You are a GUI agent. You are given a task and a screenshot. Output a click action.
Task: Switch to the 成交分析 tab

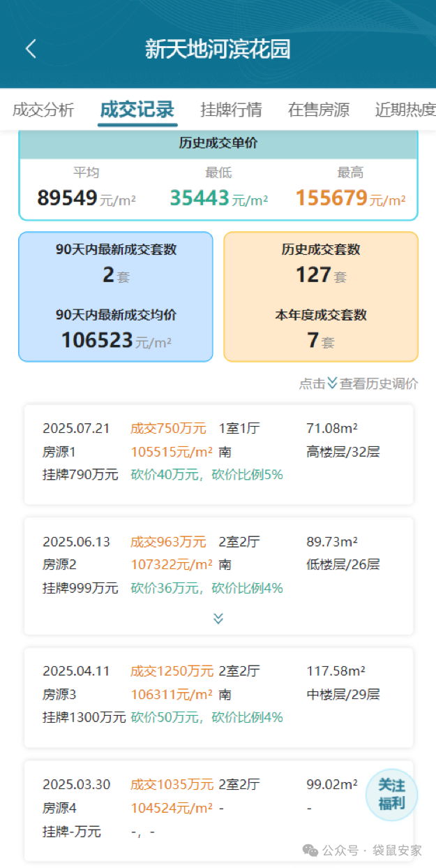43,110
